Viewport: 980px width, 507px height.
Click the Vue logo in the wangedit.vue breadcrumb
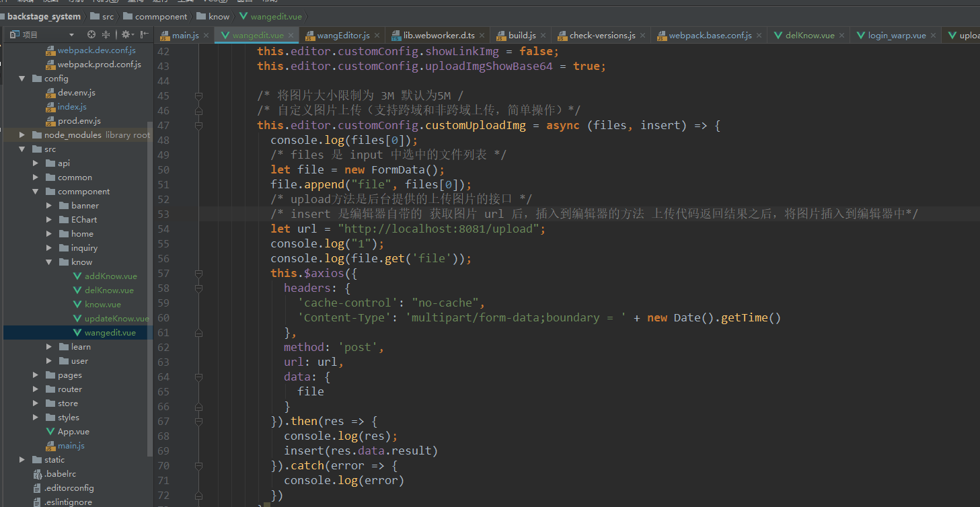click(243, 16)
